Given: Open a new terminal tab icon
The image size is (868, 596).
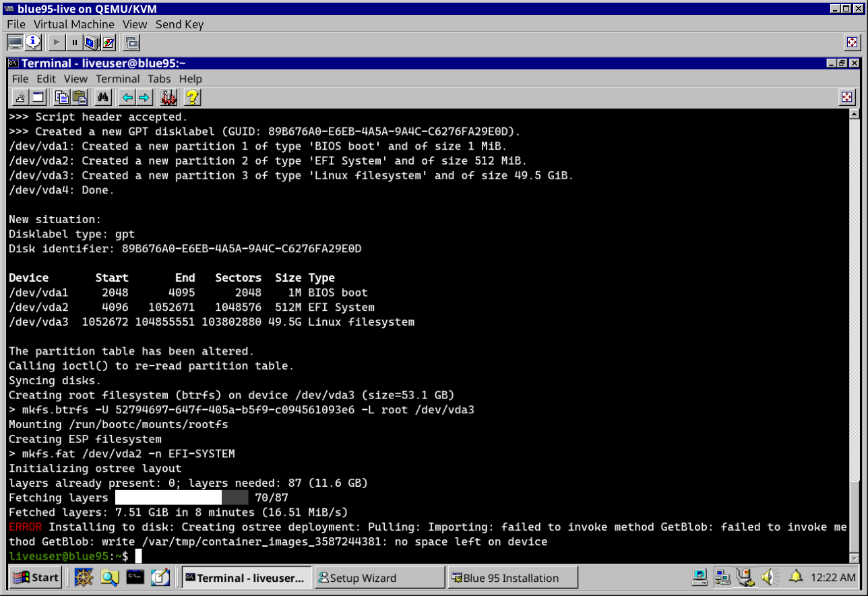Looking at the screenshot, I should 20,97.
